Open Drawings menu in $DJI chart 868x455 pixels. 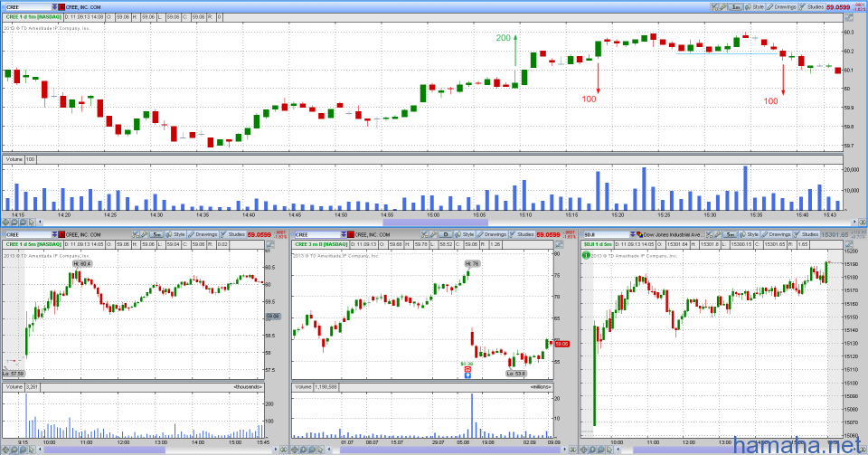coord(777,234)
